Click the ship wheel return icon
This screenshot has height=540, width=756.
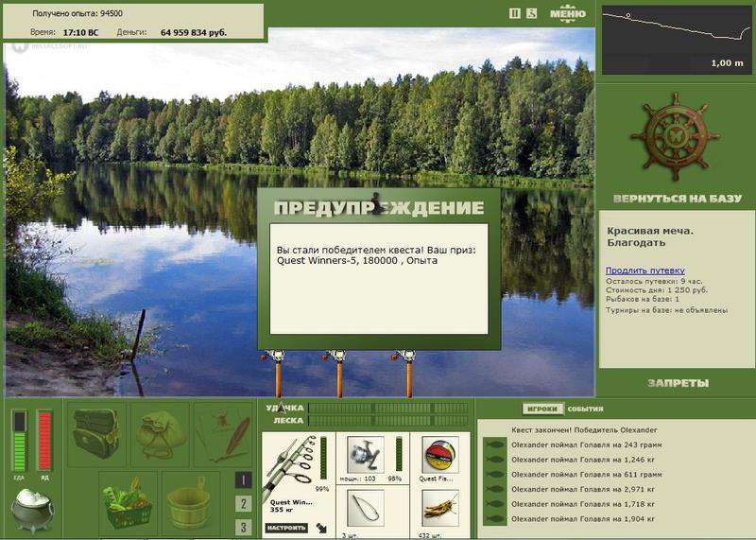click(x=675, y=136)
